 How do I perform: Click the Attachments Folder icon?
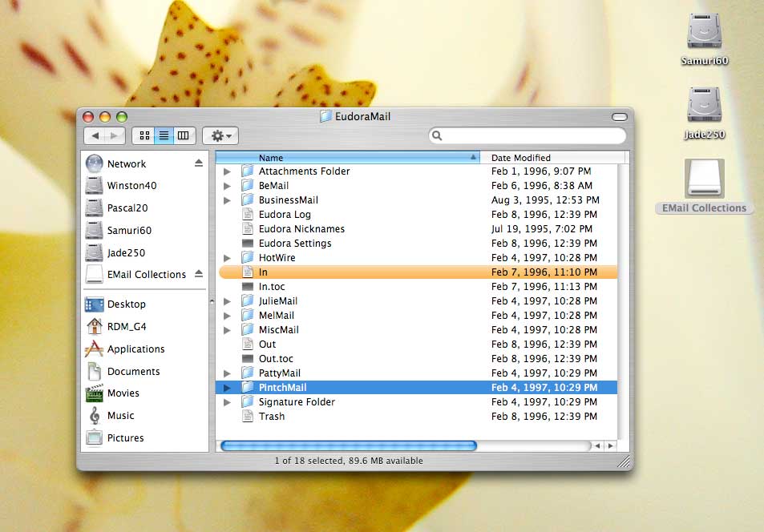click(248, 171)
